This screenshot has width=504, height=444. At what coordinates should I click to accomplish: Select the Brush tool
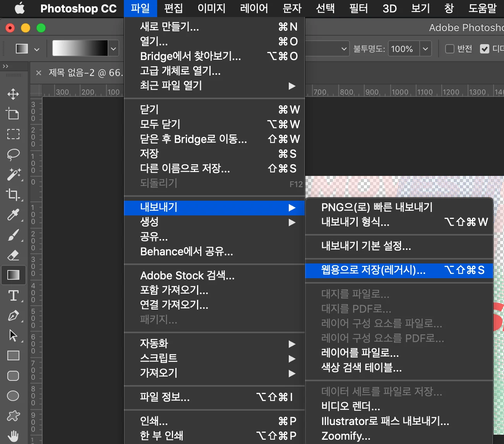coord(13,235)
